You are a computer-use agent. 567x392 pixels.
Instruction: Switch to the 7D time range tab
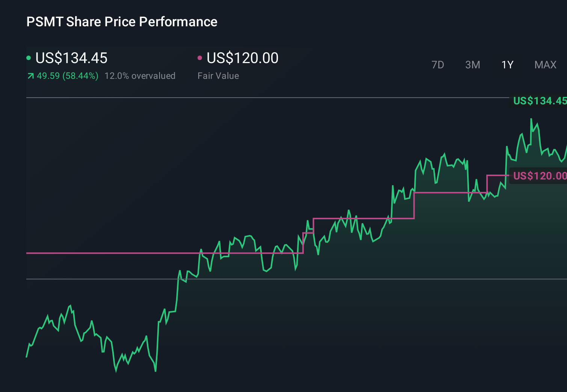[438, 65]
